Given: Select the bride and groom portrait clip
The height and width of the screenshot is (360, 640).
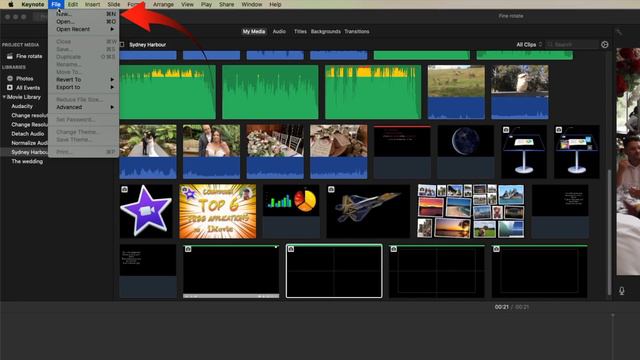Looking at the screenshot, I should coord(211,152).
